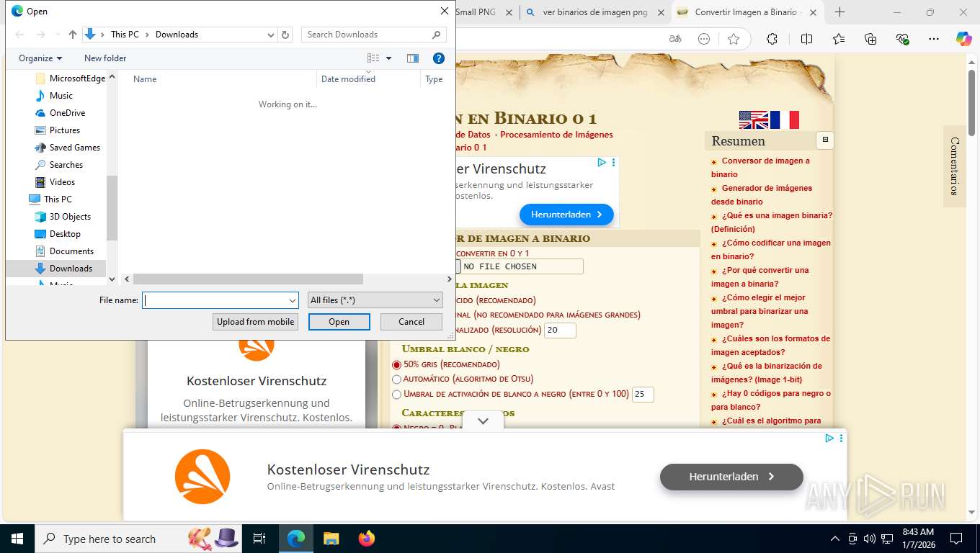
Task: Open Edge favorites list icon
Action: pos(839,39)
